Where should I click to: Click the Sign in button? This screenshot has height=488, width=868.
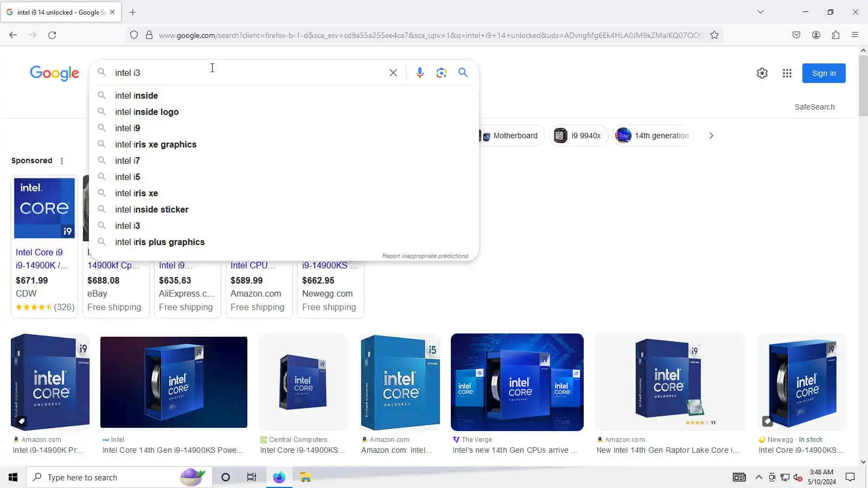click(x=824, y=73)
